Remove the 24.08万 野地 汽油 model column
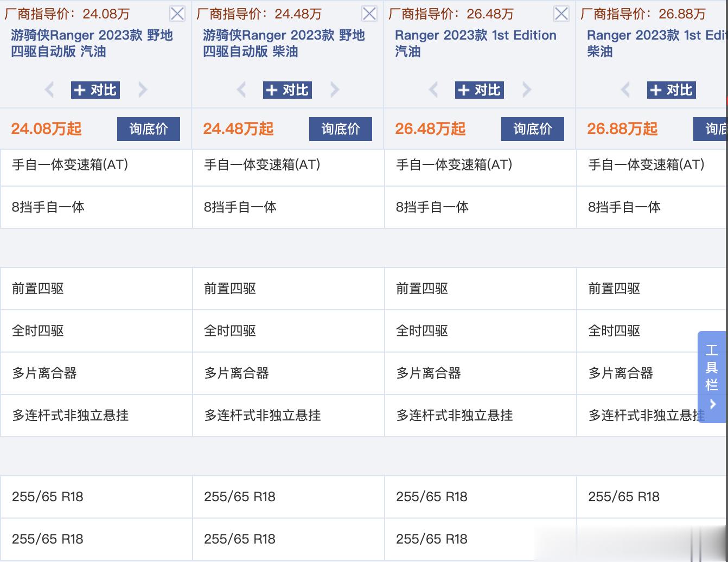Viewport: 728px width, 562px height. coord(177,14)
